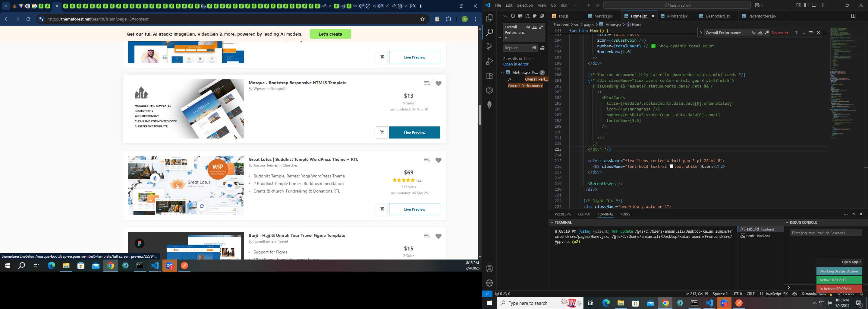868x309 pixels.
Task: Collapse all search results
Action: pos(542,16)
